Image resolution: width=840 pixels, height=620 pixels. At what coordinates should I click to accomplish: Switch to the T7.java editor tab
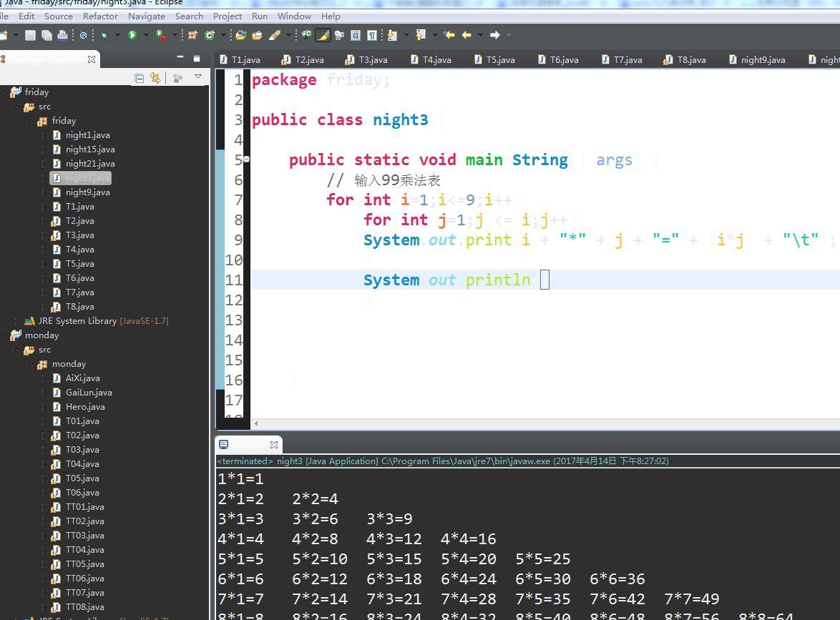[x=622, y=59]
